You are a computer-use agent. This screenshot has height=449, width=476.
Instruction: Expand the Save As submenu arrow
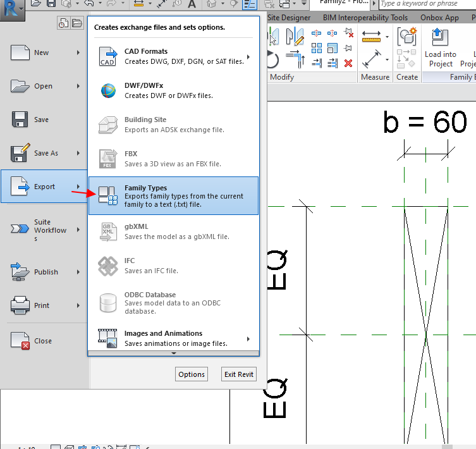click(78, 153)
